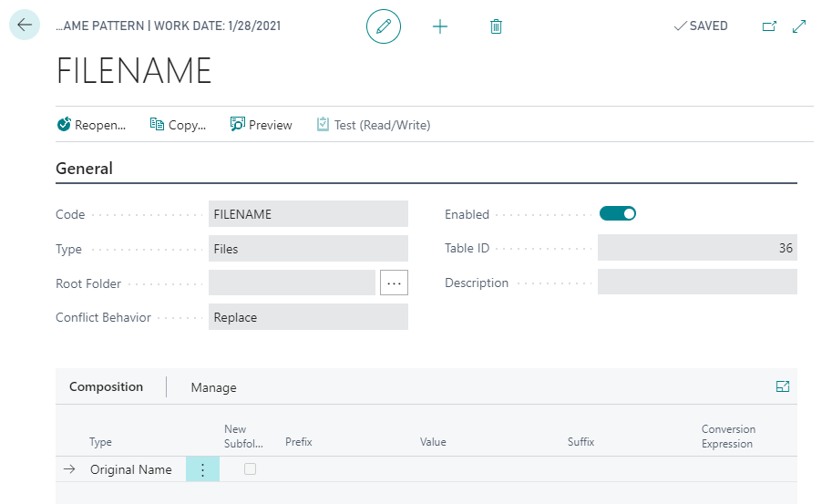
Task: Toggle the Enabled switch off
Action: [x=617, y=214]
